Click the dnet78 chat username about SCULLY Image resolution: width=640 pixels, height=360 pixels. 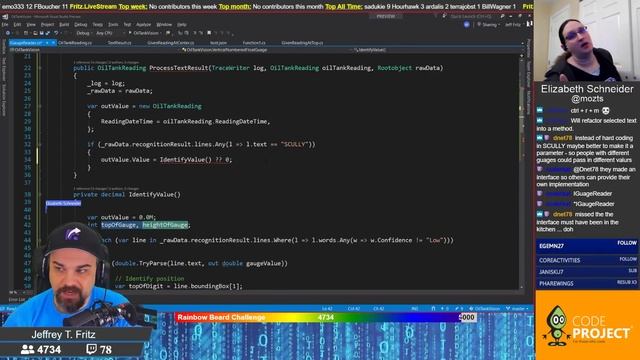click(x=562, y=138)
